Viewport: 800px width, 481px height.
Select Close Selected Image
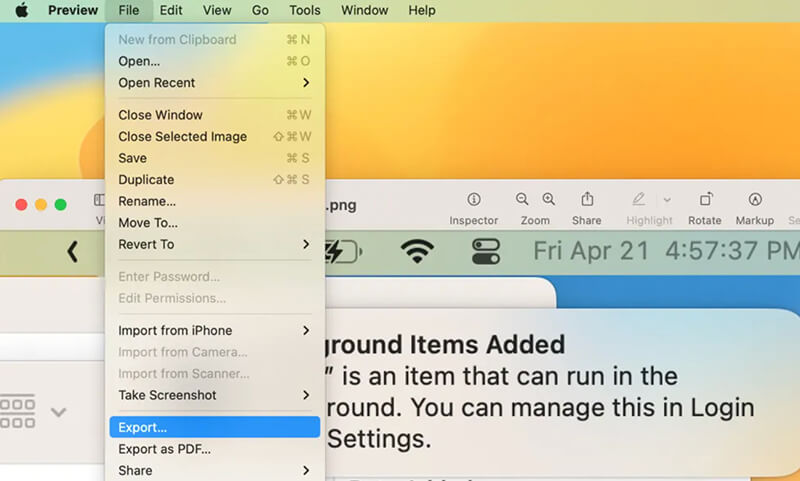coord(215,137)
